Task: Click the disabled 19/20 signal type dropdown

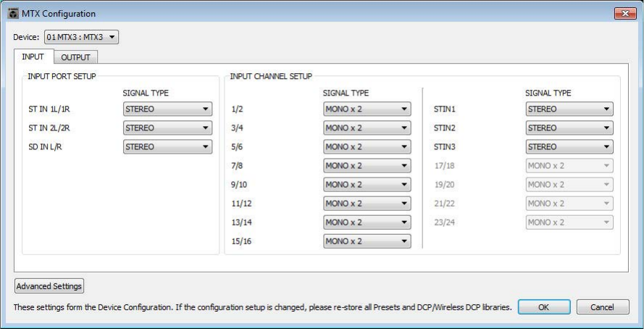Action: click(569, 184)
